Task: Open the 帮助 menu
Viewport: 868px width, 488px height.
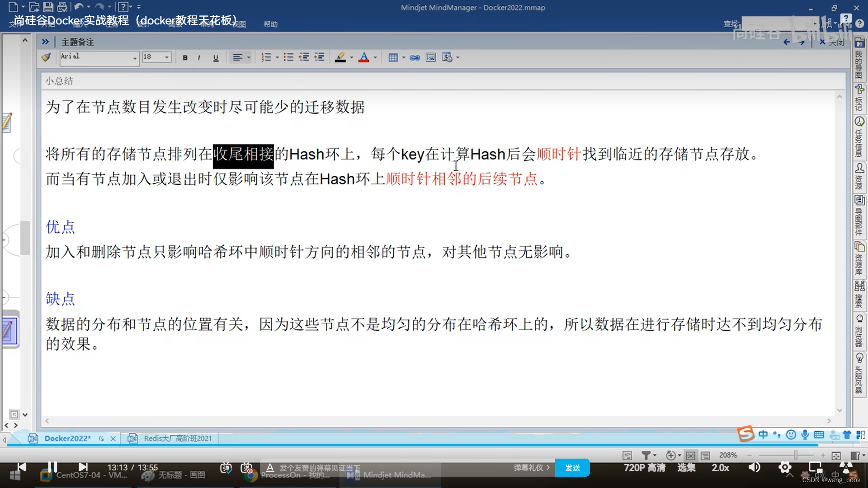Action: pos(270,24)
